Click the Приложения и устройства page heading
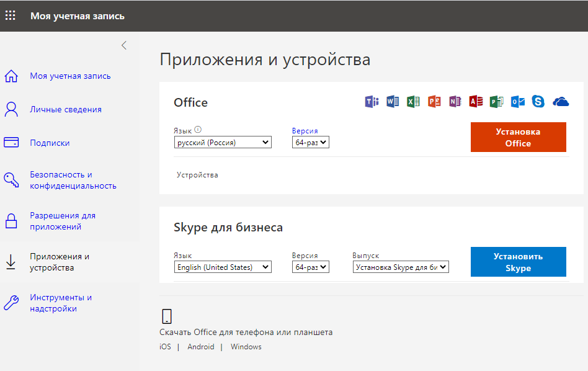588x371 pixels. click(x=265, y=60)
